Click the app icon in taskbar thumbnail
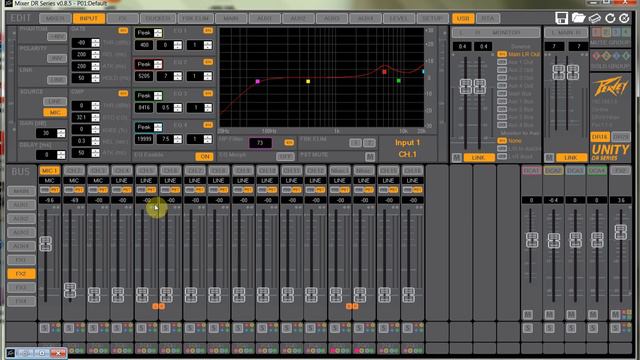Viewport: 640px width, 360px height. point(11,353)
